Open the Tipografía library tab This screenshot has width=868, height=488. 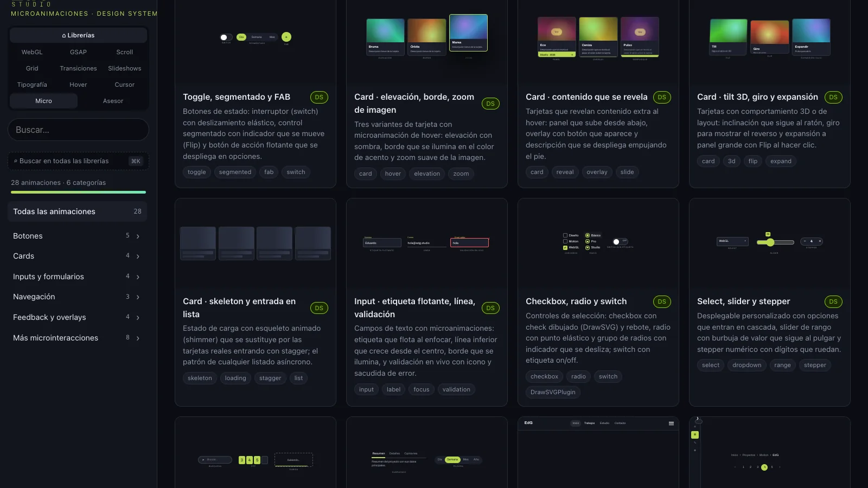pos(32,85)
